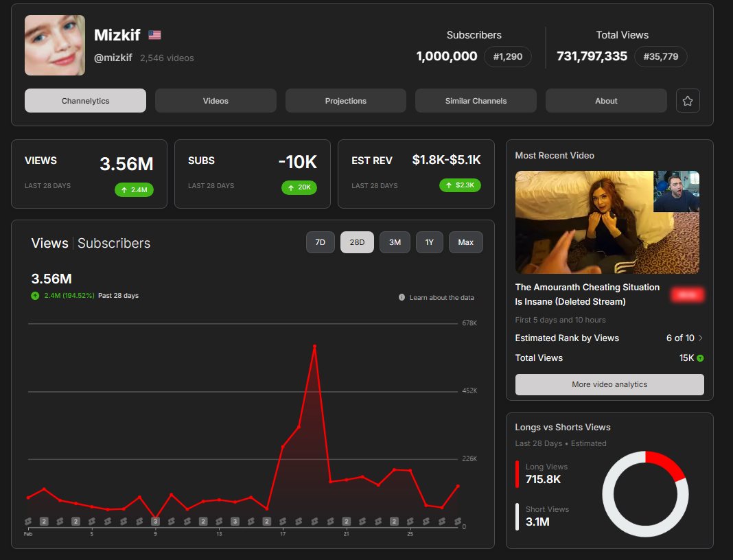Switch the chart to 1Y range
The width and height of the screenshot is (733, 560).
430,242
